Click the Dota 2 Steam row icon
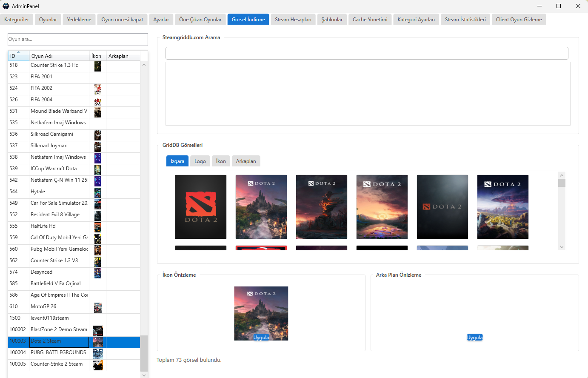Screen dimensions: 588x378 click(98, 342)
